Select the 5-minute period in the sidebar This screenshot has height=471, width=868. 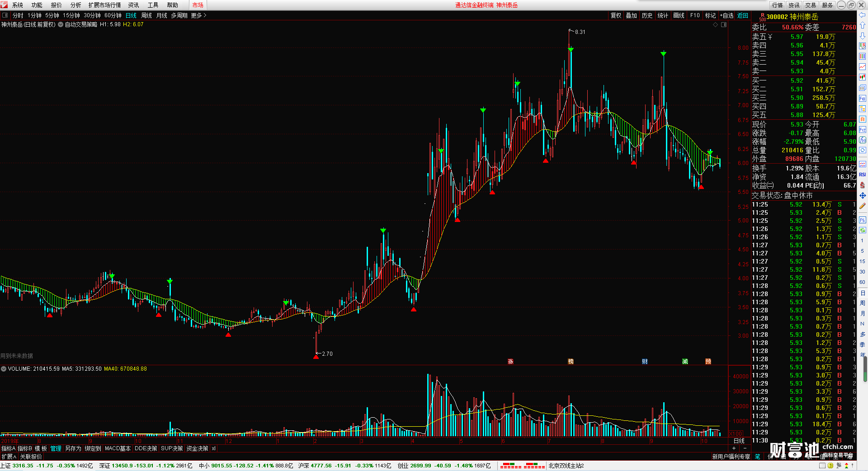tap(862, 250)
